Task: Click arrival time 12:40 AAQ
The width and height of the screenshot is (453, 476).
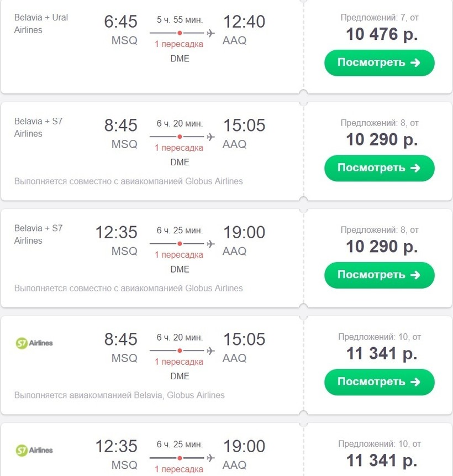Action: coord(244,22)
